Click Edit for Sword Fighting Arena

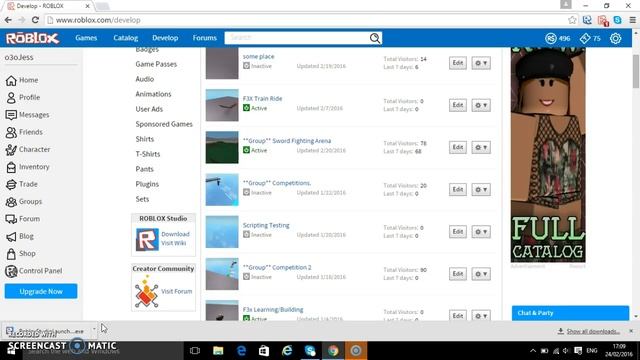458,147
